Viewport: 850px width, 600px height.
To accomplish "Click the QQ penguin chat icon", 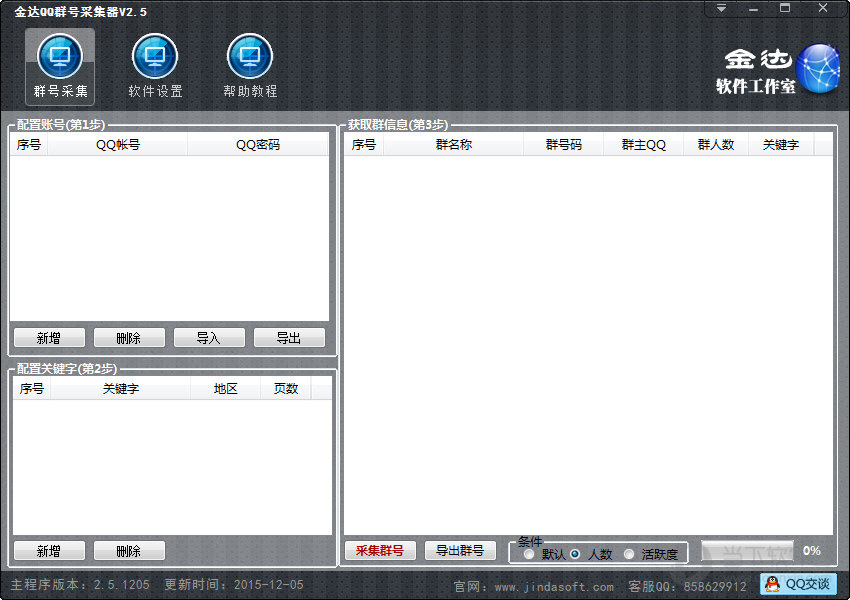I will 772,584.
